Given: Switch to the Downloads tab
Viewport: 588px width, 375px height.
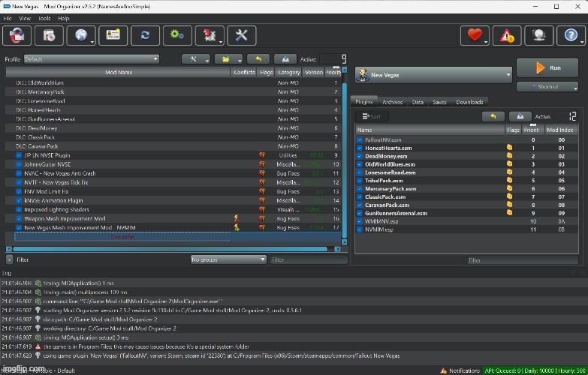Looking at the screenshot, I should (469, 102).
